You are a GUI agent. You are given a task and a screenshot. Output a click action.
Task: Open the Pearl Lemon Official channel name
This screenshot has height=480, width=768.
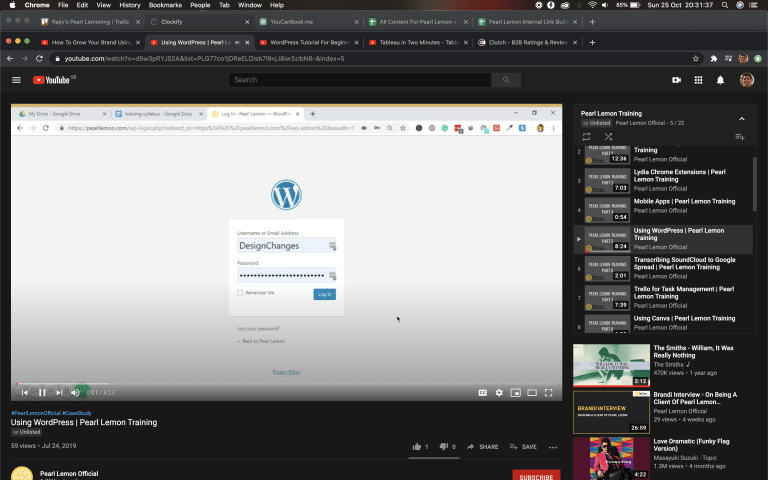(69, 474)
